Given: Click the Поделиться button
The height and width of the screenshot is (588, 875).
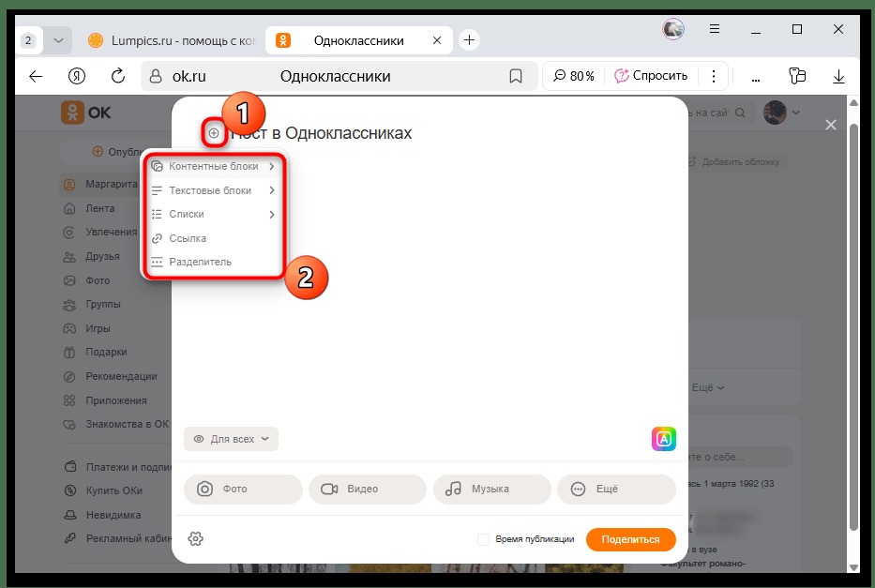Looking at the screenshot, I should click(630, 539).
